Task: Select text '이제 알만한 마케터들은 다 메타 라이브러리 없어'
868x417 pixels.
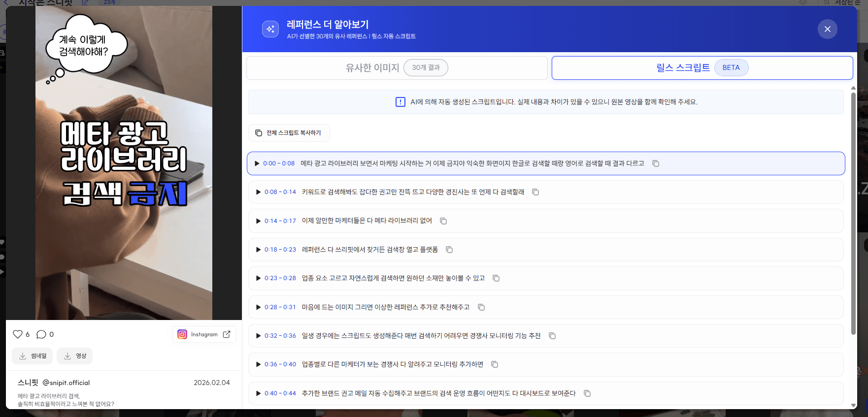Action: 367,221
